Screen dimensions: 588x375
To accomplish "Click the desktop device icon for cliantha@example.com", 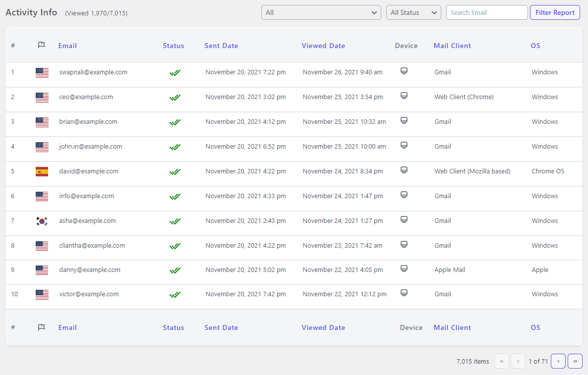I will click(x=404, y=244).
